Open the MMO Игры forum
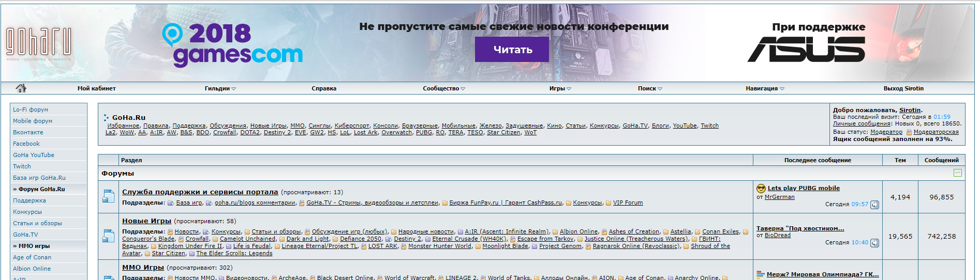 [143, 268]
